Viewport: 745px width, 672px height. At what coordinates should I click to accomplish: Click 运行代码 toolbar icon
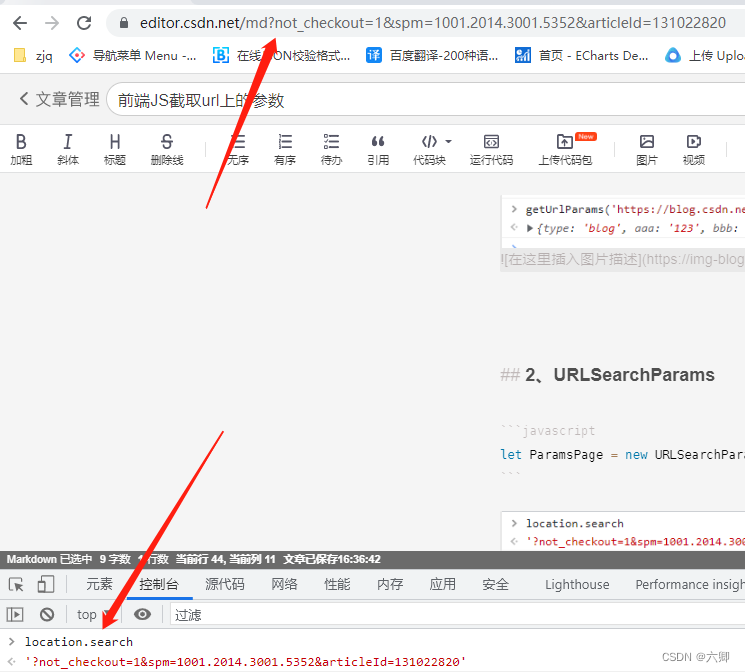click(491, 149)
